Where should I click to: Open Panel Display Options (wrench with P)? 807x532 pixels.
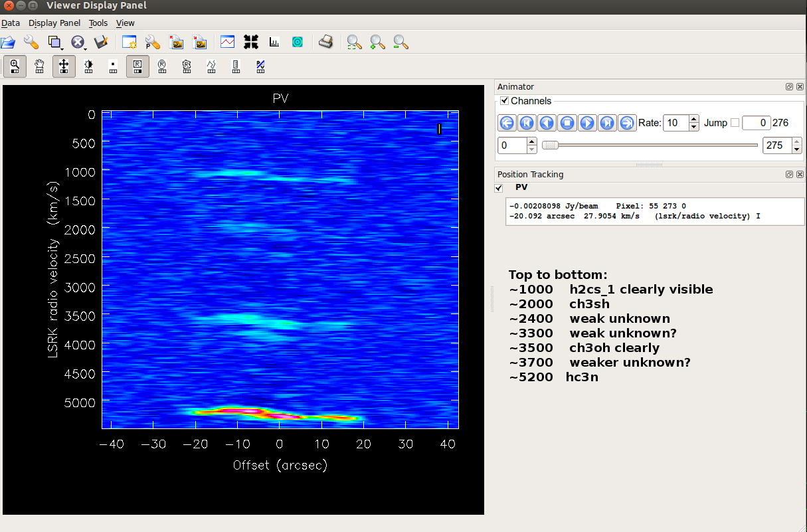pyautogui.click(x=152, y=43)
